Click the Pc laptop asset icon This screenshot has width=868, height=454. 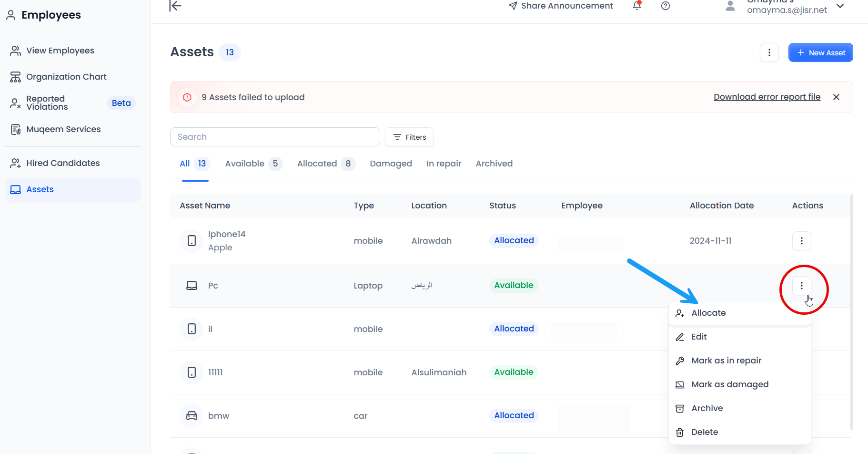[192, 286]
